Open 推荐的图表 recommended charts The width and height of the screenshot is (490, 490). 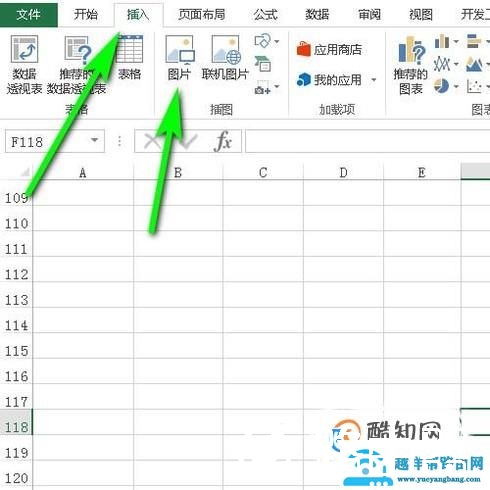pos(411,65)
